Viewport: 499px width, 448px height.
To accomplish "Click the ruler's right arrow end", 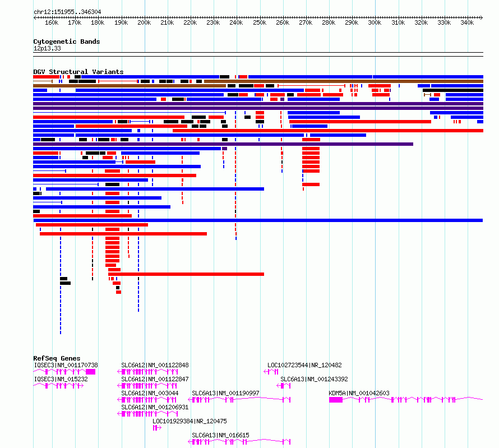I will point(482,17).
